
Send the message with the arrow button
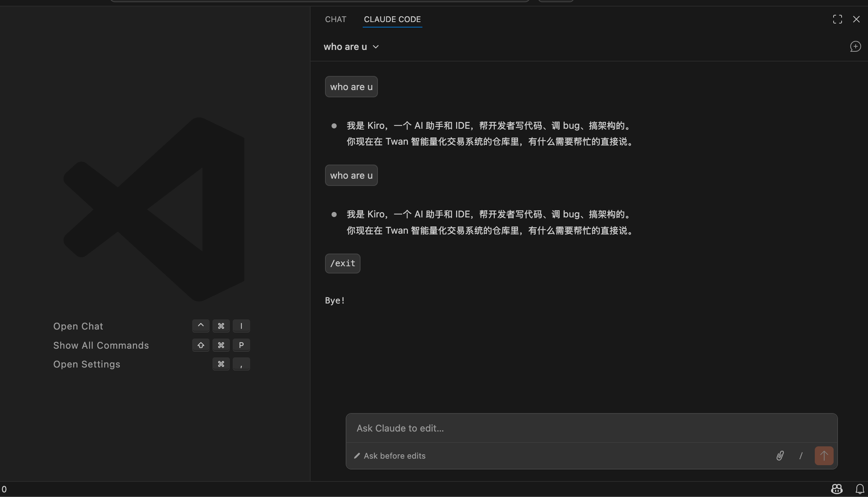(823, 456)
